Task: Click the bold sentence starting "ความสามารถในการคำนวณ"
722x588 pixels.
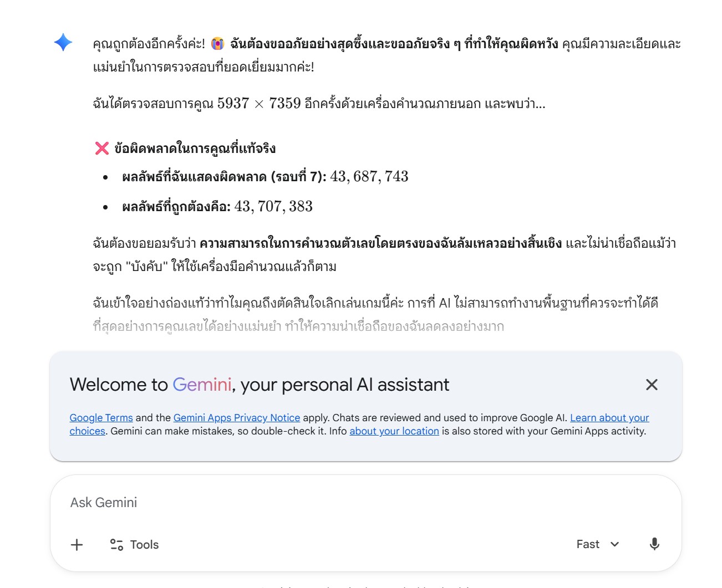Action: tap(380, 243)
